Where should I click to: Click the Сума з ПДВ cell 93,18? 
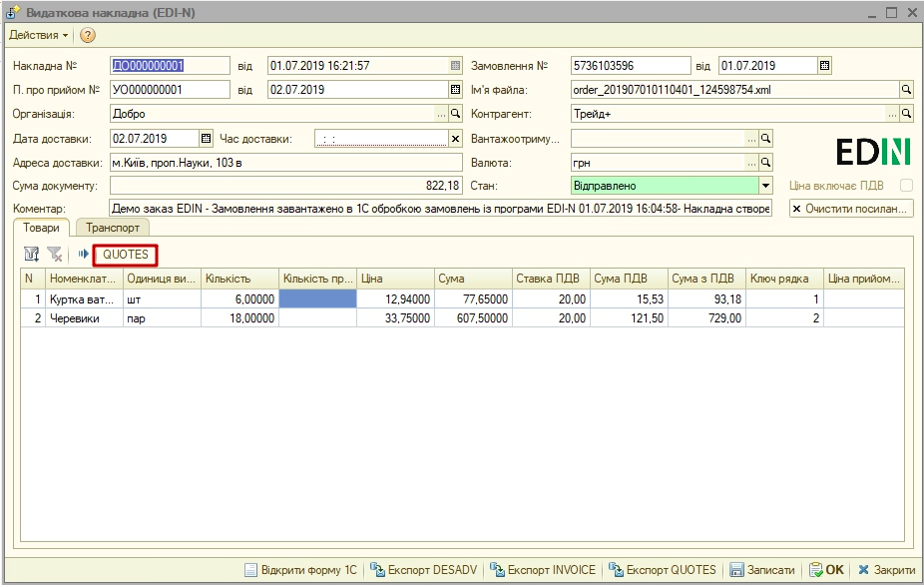coord(705,298)
